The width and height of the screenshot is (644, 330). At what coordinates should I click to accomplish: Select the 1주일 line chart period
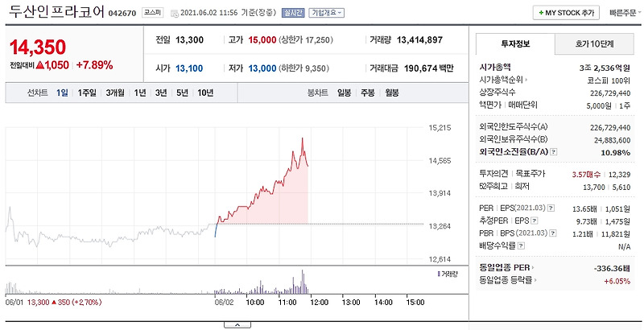click(x=87, y=93)
